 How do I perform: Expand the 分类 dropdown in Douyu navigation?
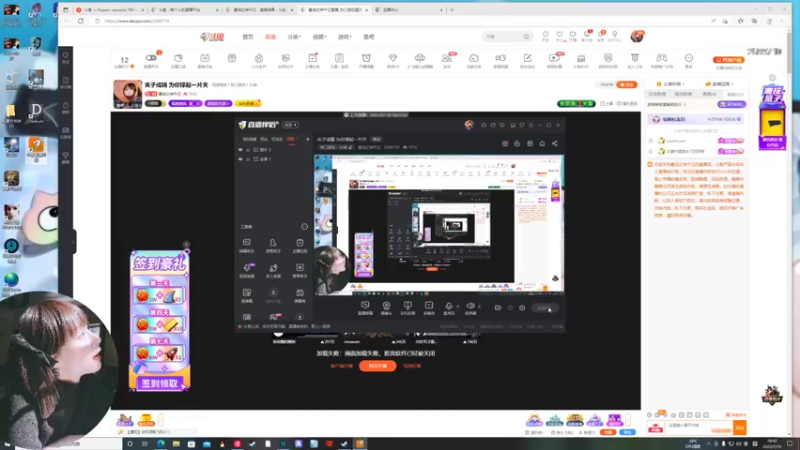pos(294,37)
